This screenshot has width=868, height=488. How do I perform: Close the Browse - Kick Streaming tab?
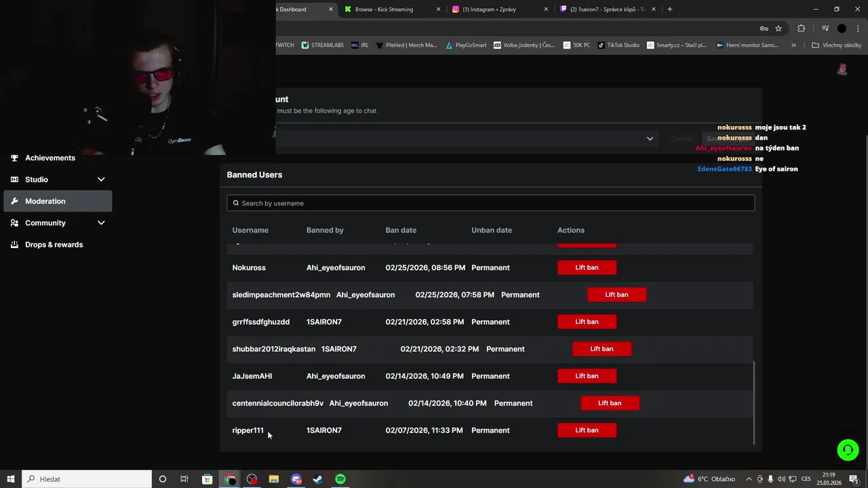click(x=438, y=9)
